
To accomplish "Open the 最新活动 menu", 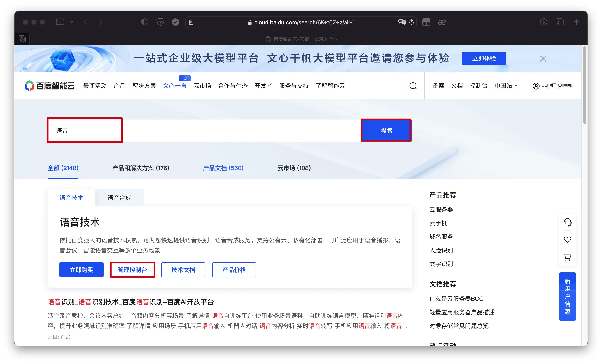I will [95, 86].
